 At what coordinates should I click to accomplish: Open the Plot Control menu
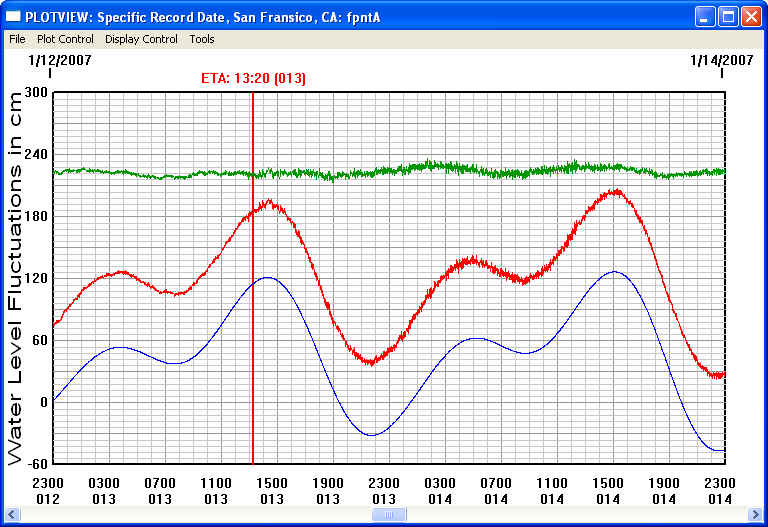[x=65, y=39]
